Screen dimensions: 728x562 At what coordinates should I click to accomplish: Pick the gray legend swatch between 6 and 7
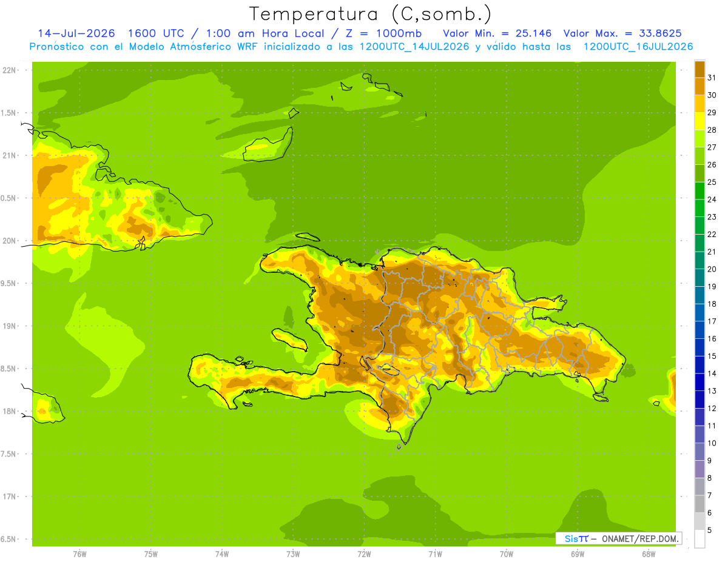[x=700, y=504]
